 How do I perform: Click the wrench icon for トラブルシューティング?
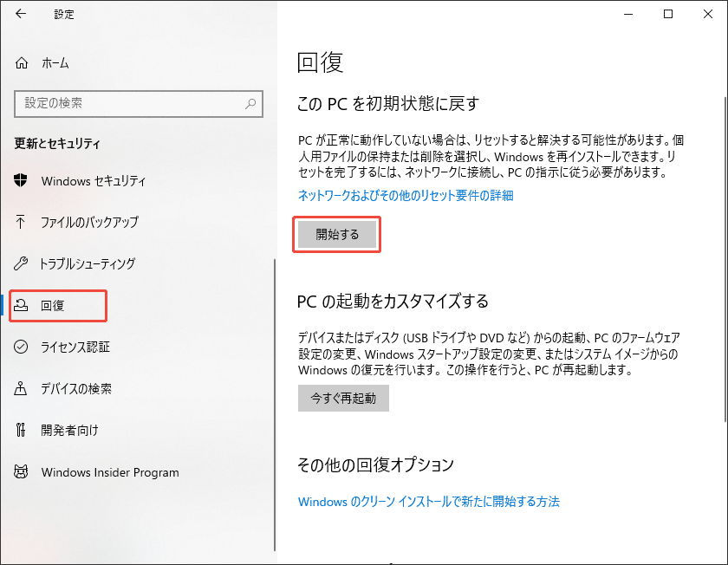21,263
